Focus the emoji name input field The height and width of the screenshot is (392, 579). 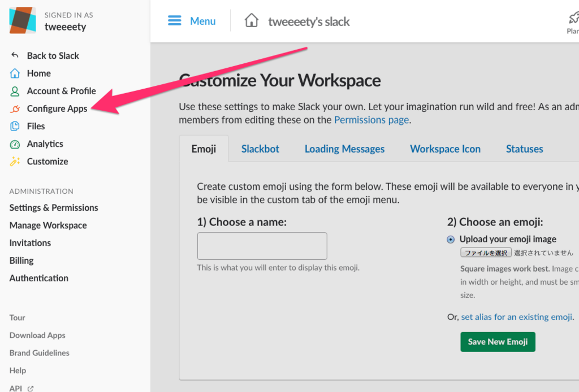pos(262,246)
